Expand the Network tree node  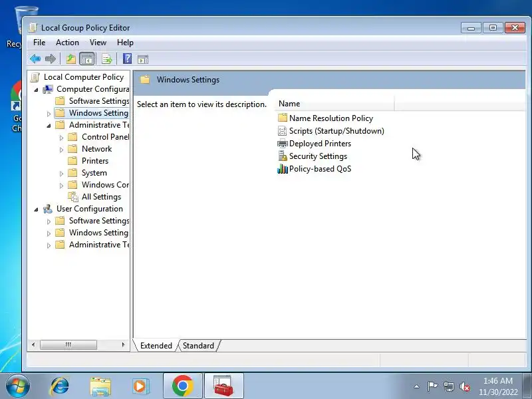click(x=61, y=150)
